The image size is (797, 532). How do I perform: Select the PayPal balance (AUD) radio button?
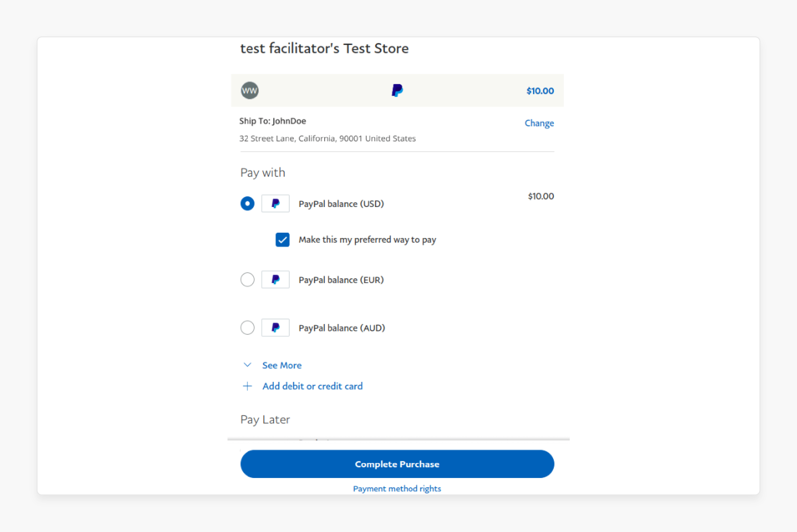pos(248,328)
